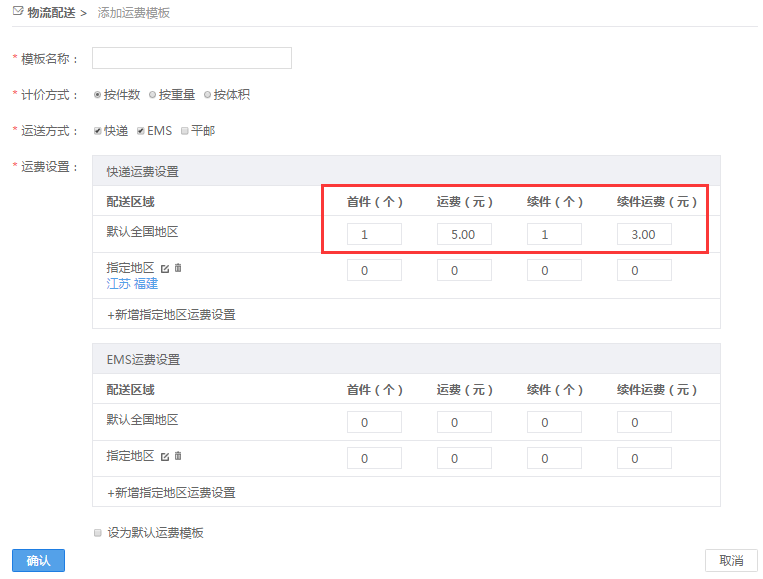Check 设为默认运费模板 checkbox
Screen dimensions: 763x579
tap(97, 533)
